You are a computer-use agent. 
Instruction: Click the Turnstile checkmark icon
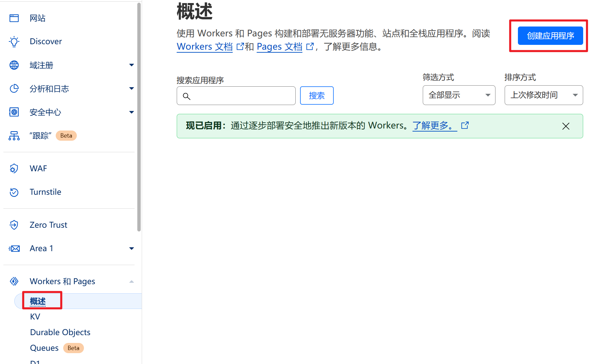tap(14, 192)
